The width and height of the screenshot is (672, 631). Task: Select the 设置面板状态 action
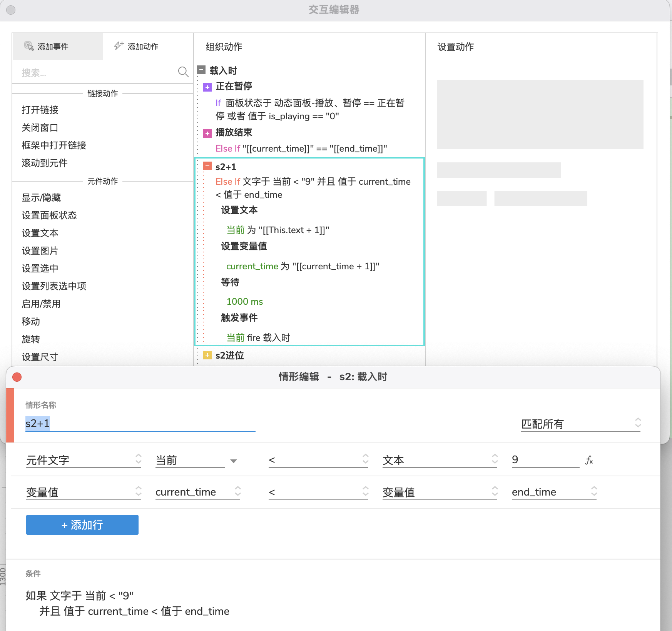(49, 215)
